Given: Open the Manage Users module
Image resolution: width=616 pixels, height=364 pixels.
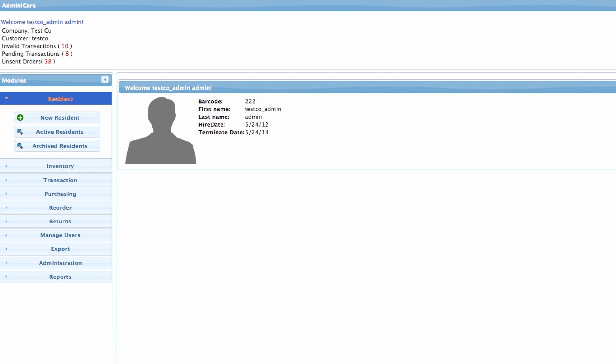Looking at the screenshot, I should coord(60,235).
